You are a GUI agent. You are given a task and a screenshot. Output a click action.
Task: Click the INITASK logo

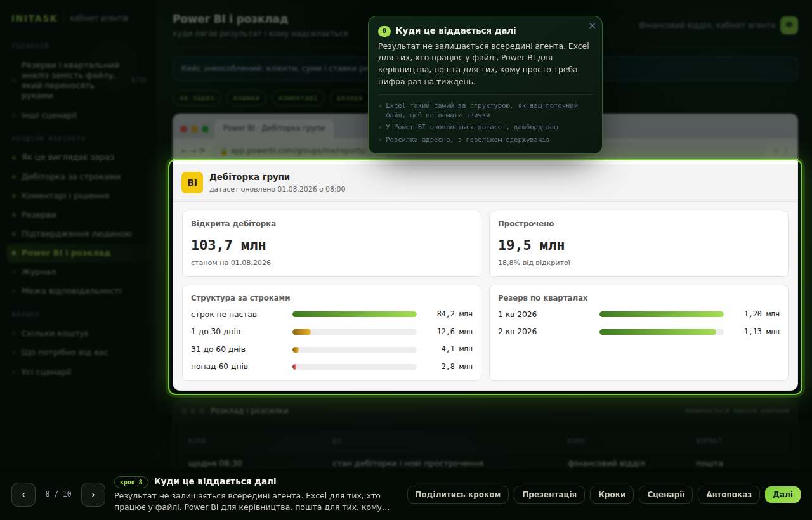point(34,18)
